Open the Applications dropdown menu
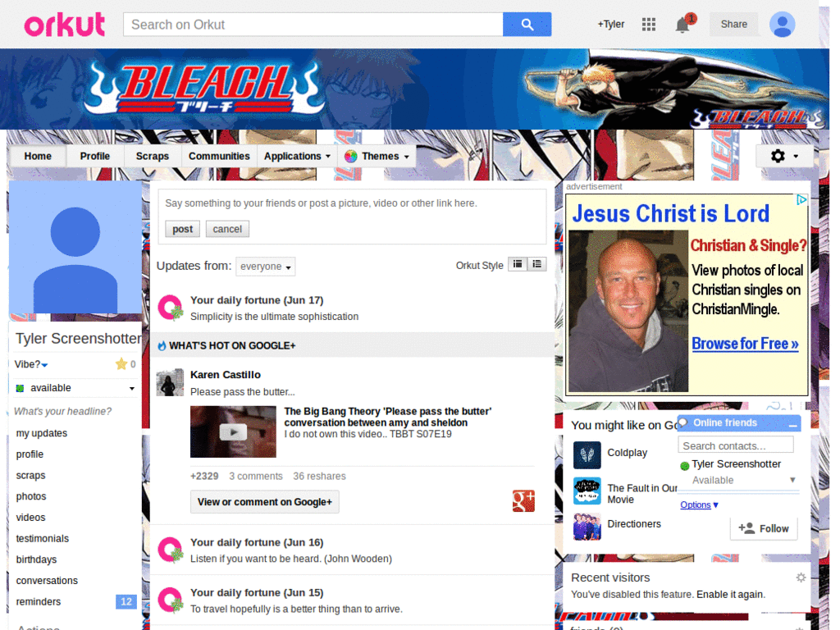The width and height of the screenshot is (840, 630). (297, 156)
